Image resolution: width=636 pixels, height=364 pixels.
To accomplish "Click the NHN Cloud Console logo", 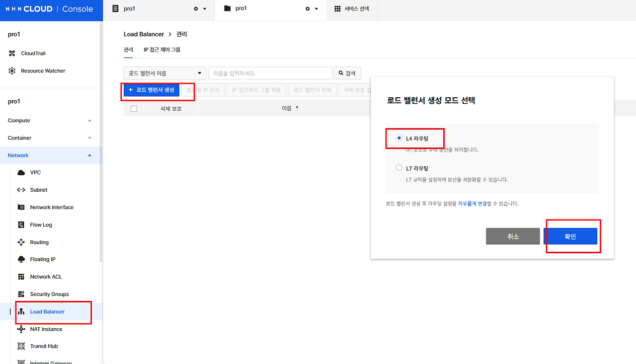I will pyautogui.click(x=49, y=9).
